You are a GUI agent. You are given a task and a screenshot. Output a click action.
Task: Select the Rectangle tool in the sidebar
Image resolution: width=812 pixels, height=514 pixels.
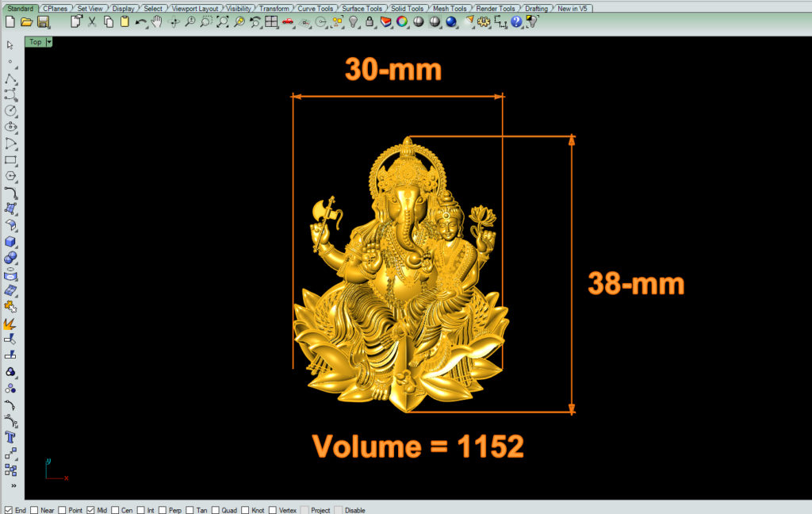(x=10, y=160)
